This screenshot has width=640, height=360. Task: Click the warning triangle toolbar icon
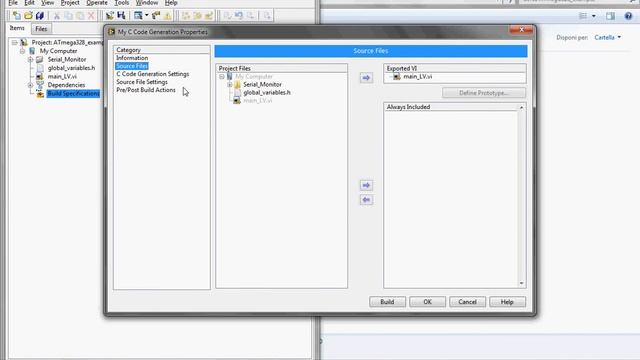[x=167, y=16]
